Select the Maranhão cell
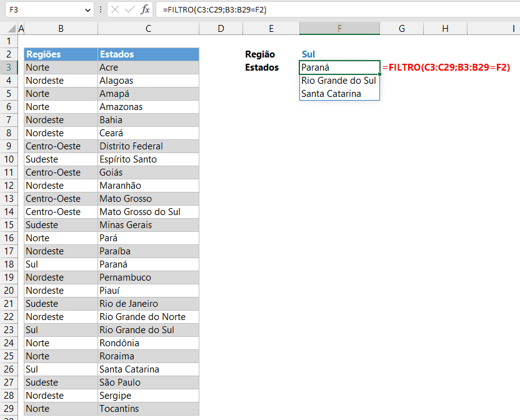This screenshot has width=520, height=420. pos(148,186)
